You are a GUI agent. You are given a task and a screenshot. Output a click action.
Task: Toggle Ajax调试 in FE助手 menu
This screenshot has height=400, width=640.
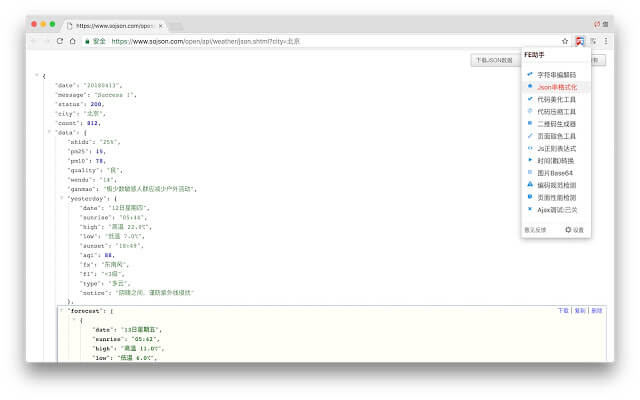556,209
